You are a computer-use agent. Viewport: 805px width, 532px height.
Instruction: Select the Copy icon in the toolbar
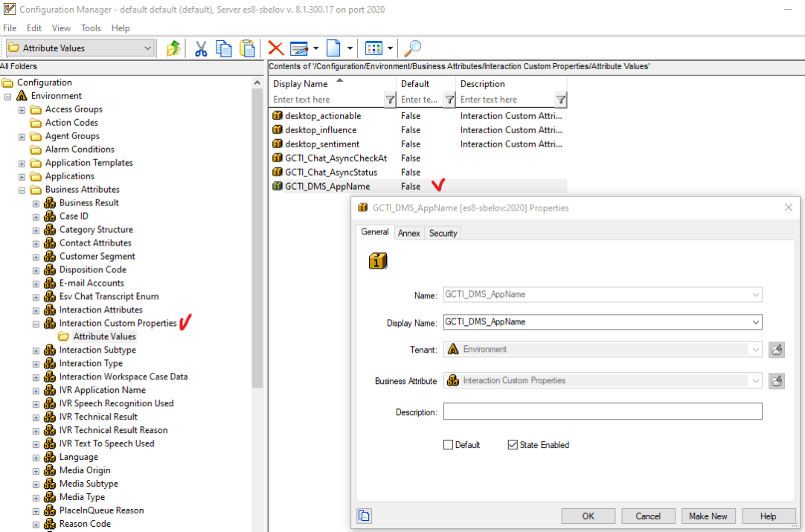point(223,48)
